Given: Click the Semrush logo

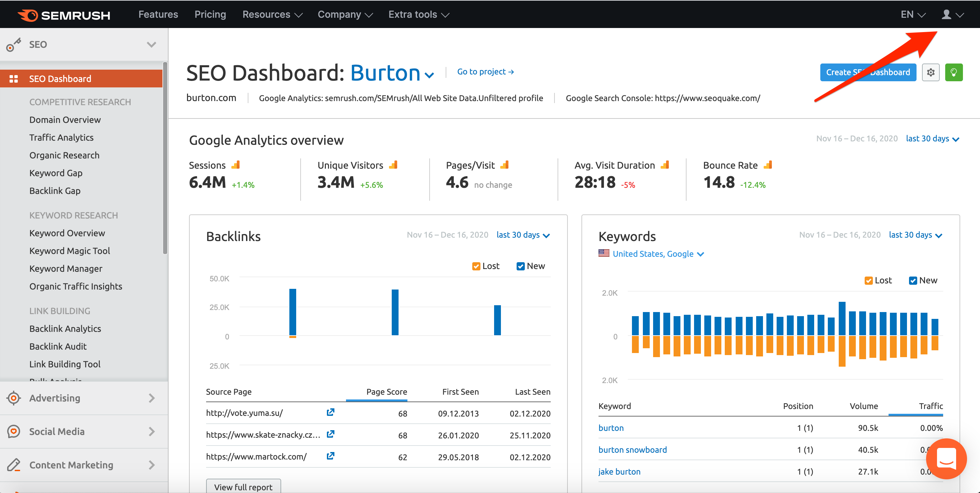Looking at the screenshot, I should point(64,15).
